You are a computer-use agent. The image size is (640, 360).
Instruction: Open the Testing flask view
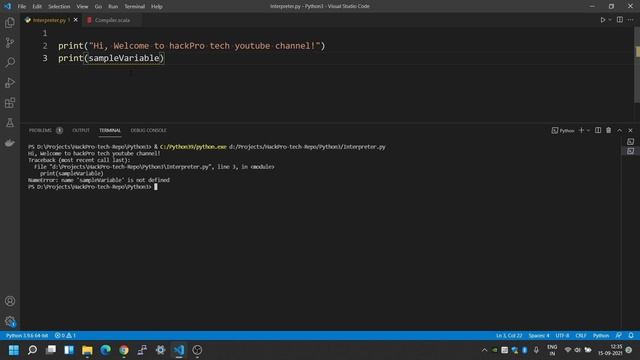tap(10, 122)
